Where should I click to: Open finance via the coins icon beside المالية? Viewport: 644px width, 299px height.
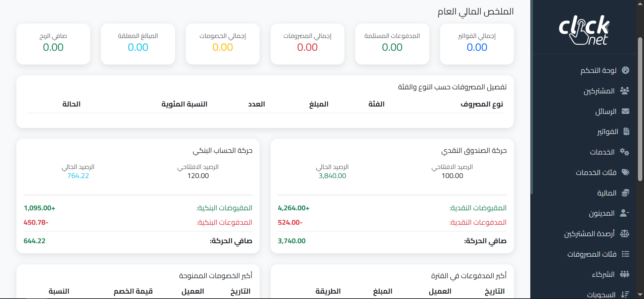[x=626, y=193]
